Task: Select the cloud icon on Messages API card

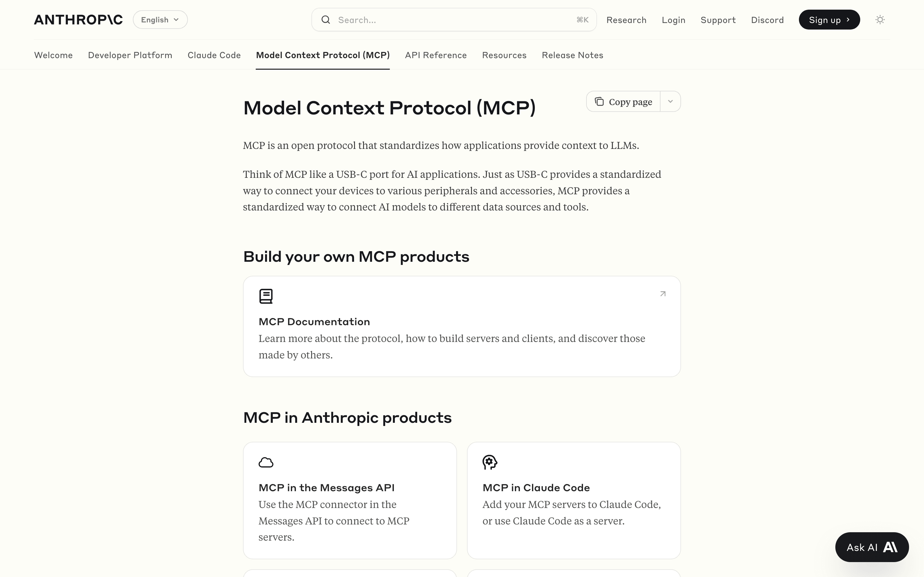Action: [266, 462]
